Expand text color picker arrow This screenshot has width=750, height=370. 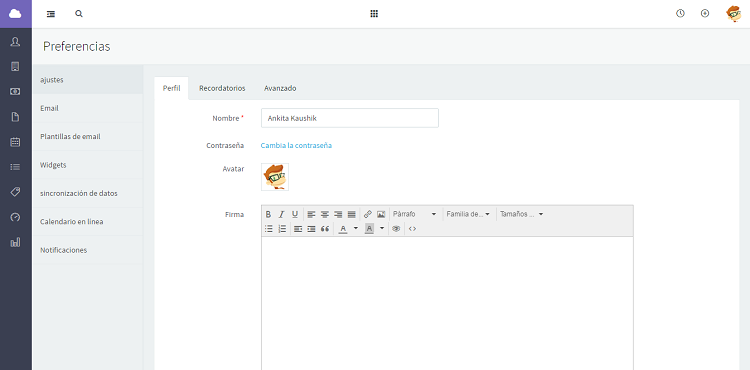click(355, 229)
